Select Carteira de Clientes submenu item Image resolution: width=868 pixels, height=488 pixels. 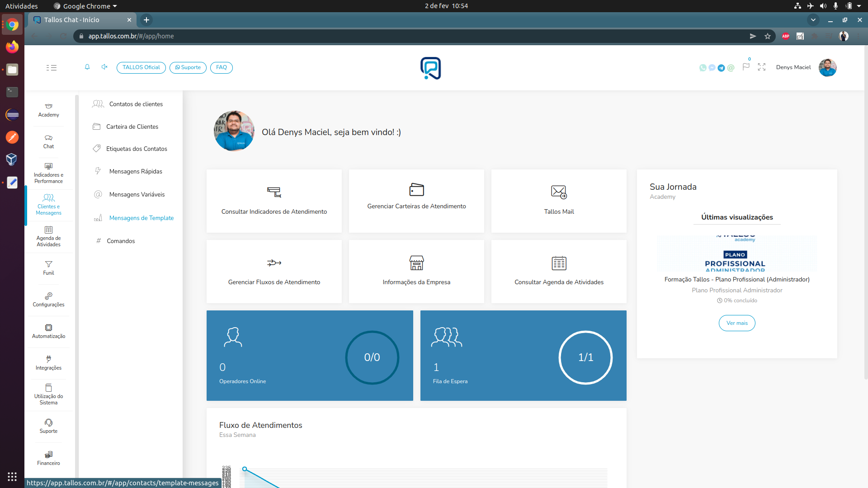click(125, 127)
